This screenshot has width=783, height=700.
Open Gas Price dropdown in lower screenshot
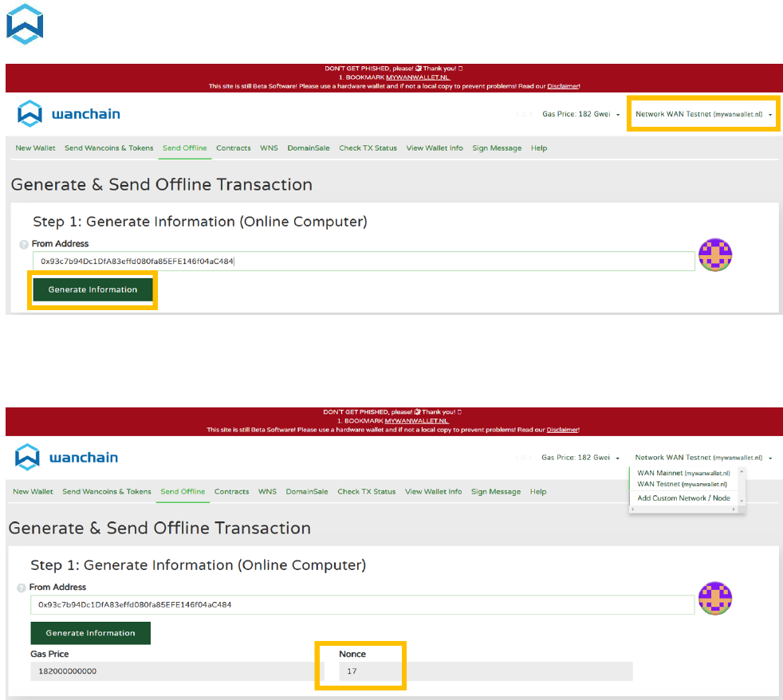click(580, 458)
